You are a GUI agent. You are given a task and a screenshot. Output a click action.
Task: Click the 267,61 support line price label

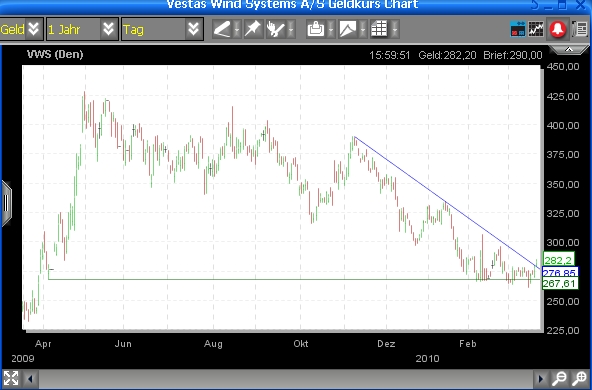(560, 284)
